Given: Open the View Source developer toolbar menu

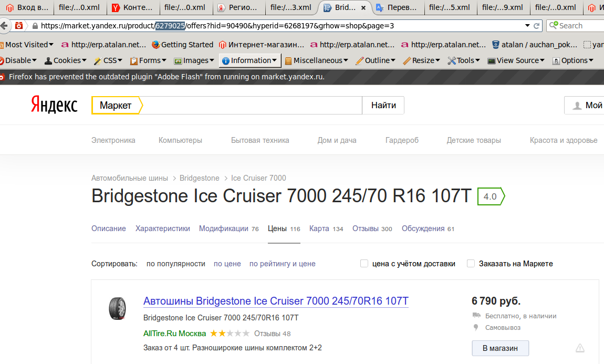Looking at the screenshot, I should [516, 60].
